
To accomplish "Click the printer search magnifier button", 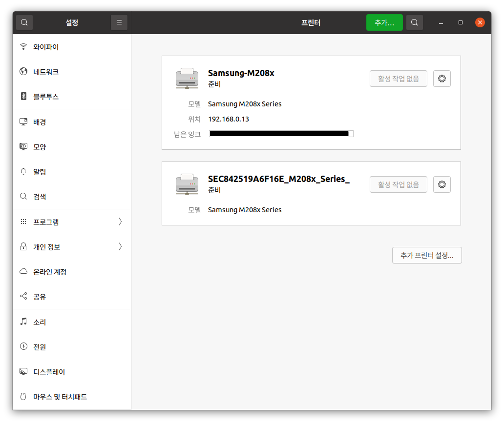I will coord(414,22).
